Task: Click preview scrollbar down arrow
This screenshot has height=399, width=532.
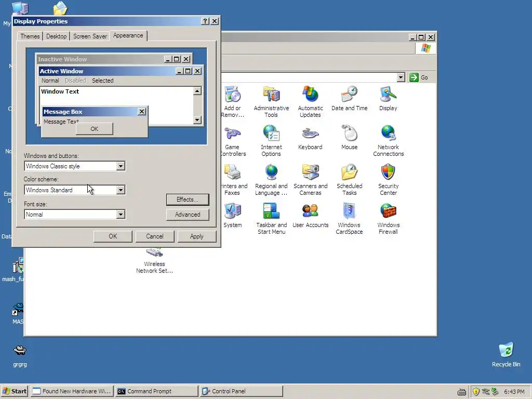Action: 197,119
